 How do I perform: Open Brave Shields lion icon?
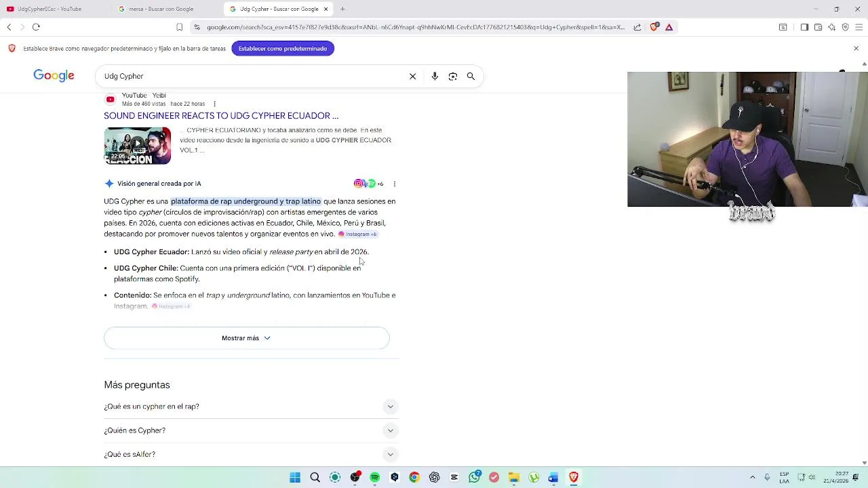(x=654, y=27)
